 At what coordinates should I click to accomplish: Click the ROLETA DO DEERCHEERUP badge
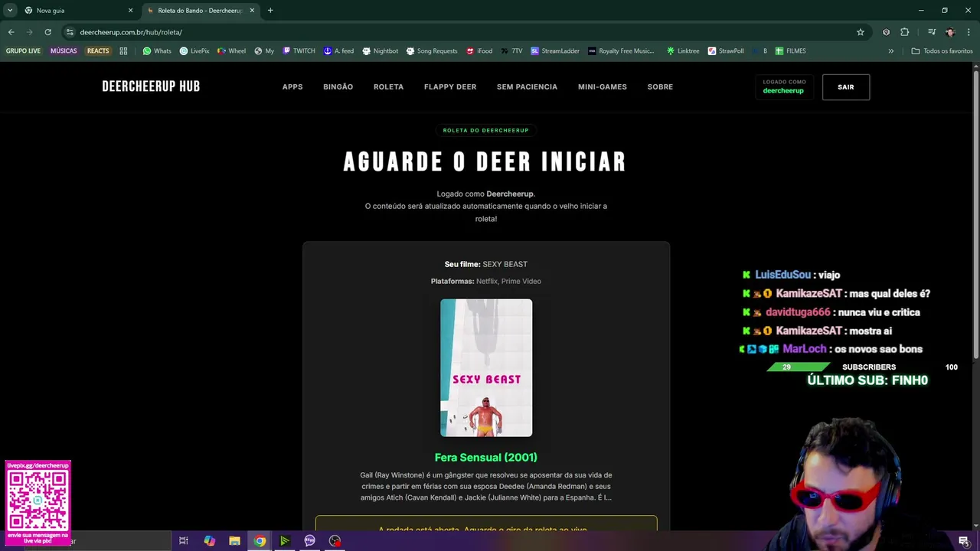coord(486,130)
